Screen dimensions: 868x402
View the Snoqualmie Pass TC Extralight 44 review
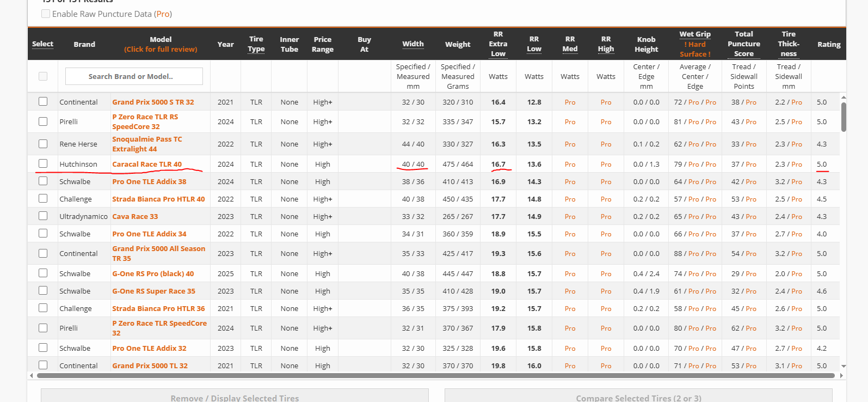coord(147,144)
